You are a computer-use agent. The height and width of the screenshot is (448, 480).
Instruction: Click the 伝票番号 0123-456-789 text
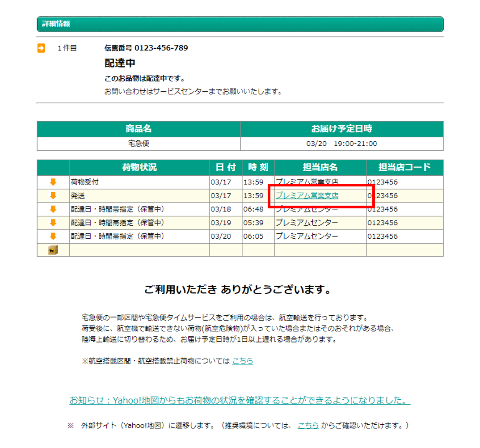coord(146,48)
